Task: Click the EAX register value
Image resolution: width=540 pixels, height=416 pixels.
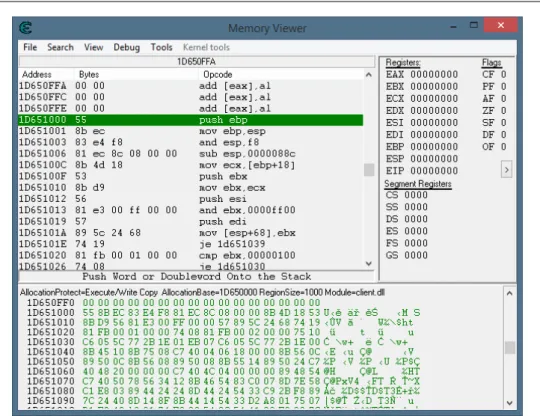Action: click(x=434, y=74)
